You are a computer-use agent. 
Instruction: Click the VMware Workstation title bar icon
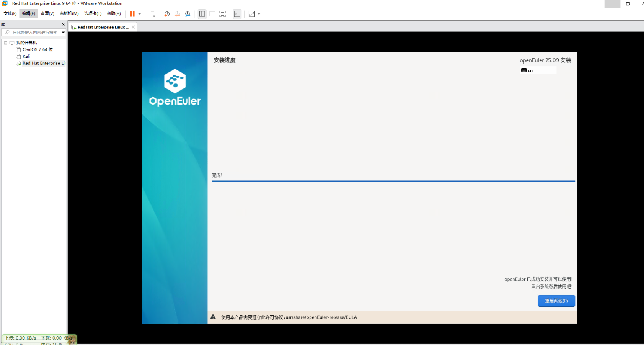coord(5,3)
